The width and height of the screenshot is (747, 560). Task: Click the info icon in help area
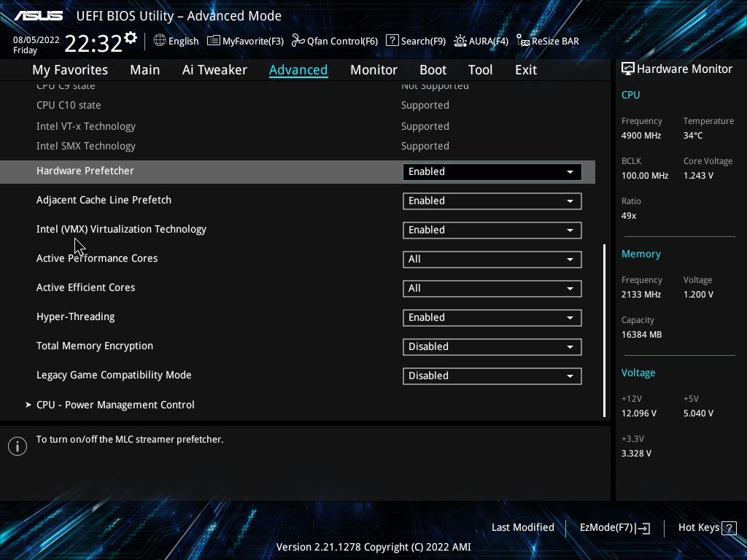18,446
